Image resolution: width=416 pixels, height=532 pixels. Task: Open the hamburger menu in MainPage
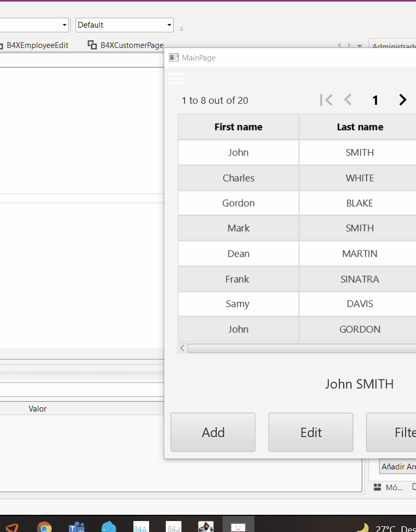[x=176, y=79]
